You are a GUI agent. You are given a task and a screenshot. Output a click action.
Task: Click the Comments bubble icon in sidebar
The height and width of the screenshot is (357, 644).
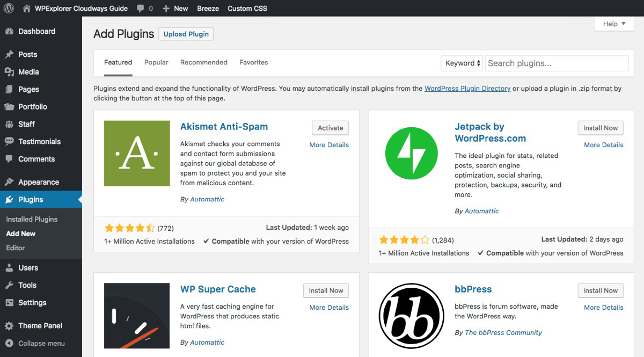(x=9, y=159)
